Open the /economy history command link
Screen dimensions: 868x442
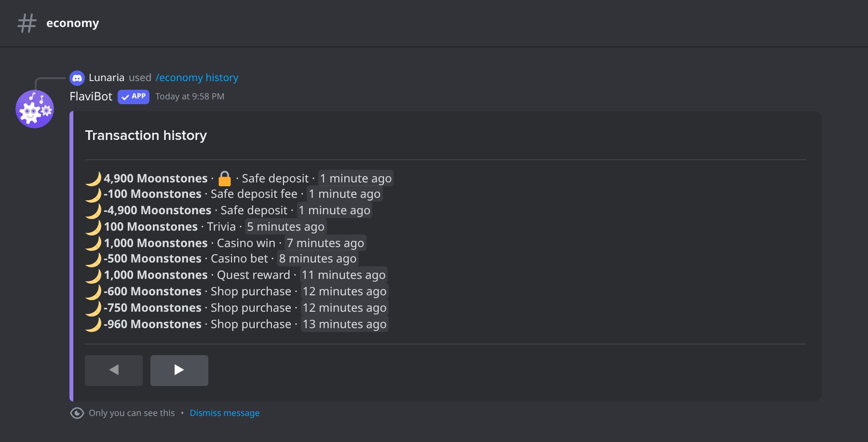click(197, 78)
